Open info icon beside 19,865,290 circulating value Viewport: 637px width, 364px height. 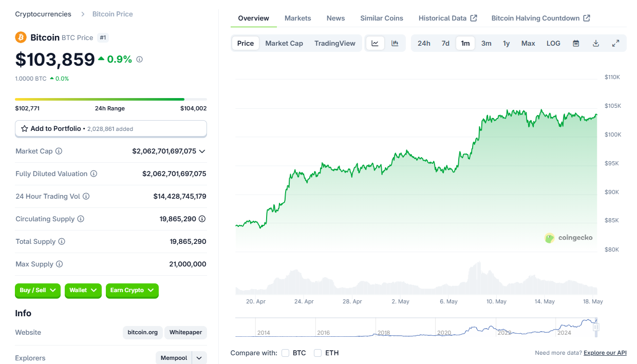(202, 219)
